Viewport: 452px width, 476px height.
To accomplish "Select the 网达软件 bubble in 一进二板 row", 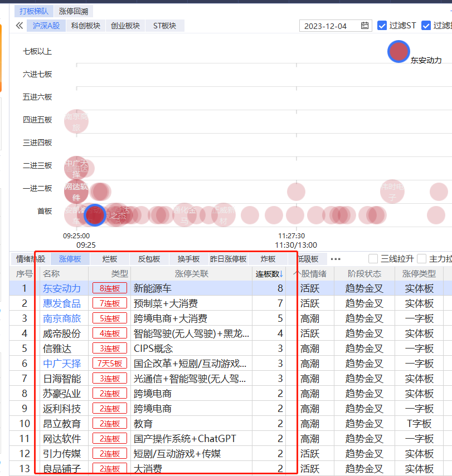I will (76, 192).
